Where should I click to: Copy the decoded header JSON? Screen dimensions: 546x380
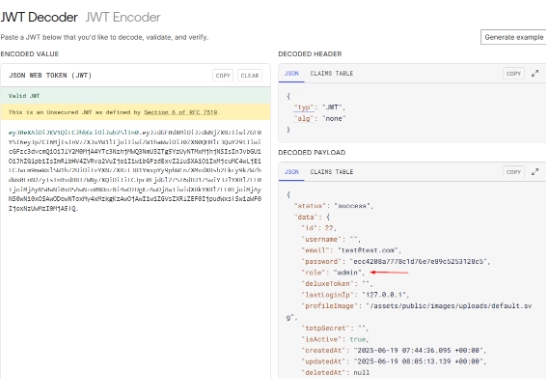(513, 73)
